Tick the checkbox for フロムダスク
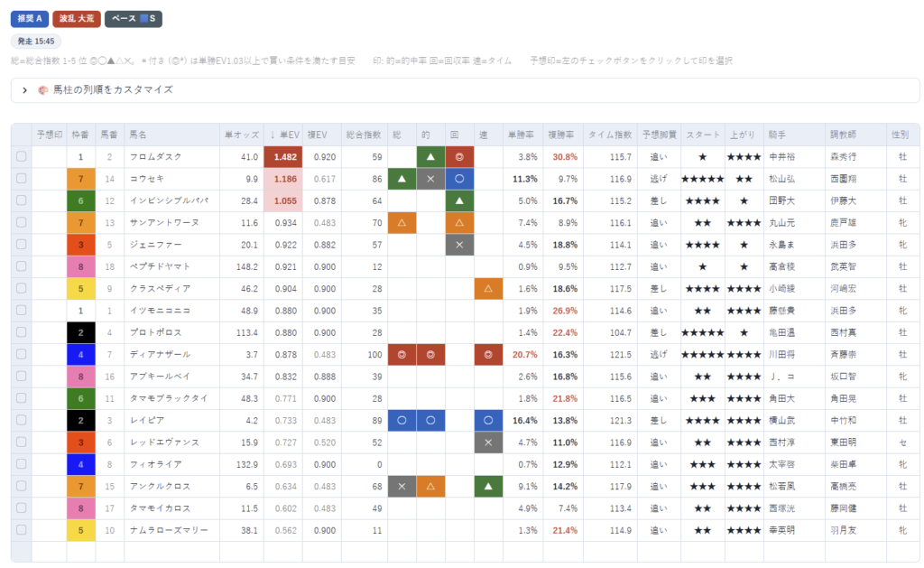This screenshot has height=568, width=924. click(x=22, y=156)
